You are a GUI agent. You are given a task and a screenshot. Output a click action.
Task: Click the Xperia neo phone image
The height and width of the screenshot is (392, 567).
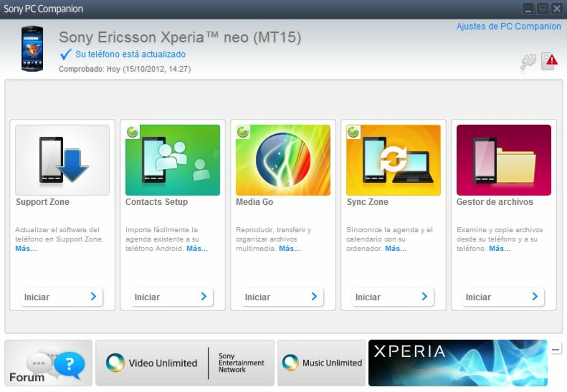(x=32, y=49)
